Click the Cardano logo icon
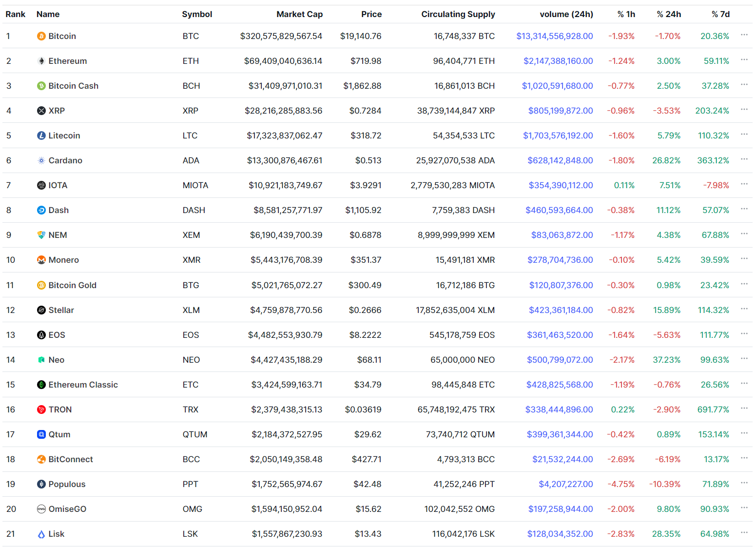The width and height of the screenshot is (756, 547). [41, 160]
